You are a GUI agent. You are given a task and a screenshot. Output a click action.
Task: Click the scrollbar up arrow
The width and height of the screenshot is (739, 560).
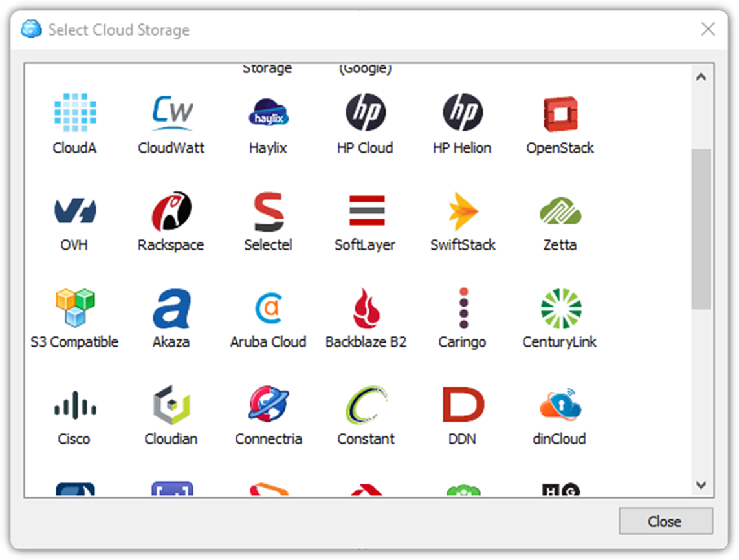point(701,77)
